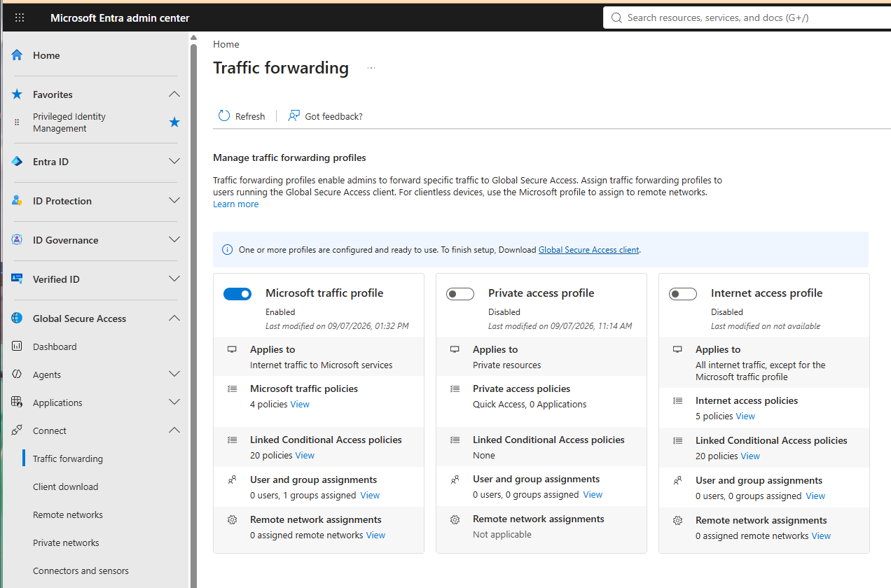Click the ID Protection user shield icon

point(17,201)
